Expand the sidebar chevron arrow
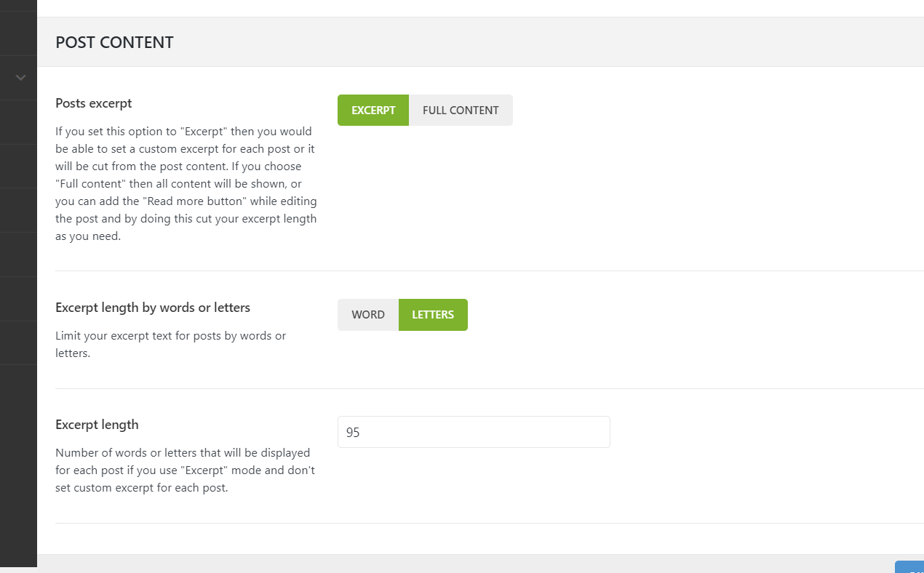 pyautogui.click(x=20, y=77)
